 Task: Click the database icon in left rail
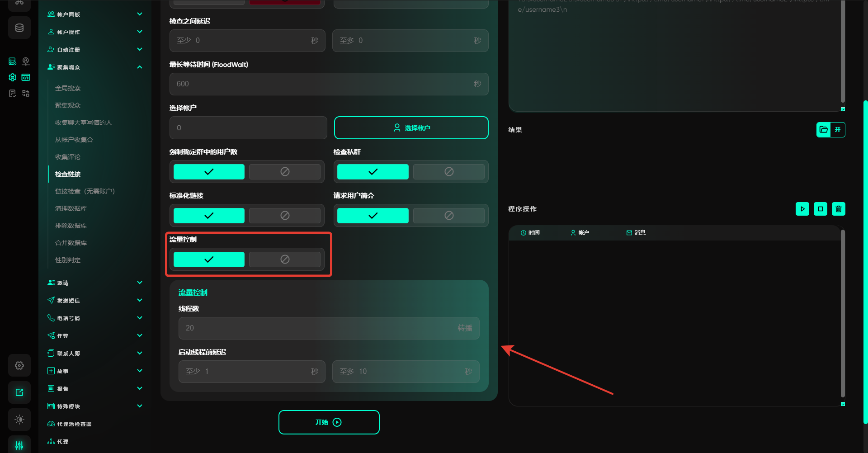tap(19, 28)
